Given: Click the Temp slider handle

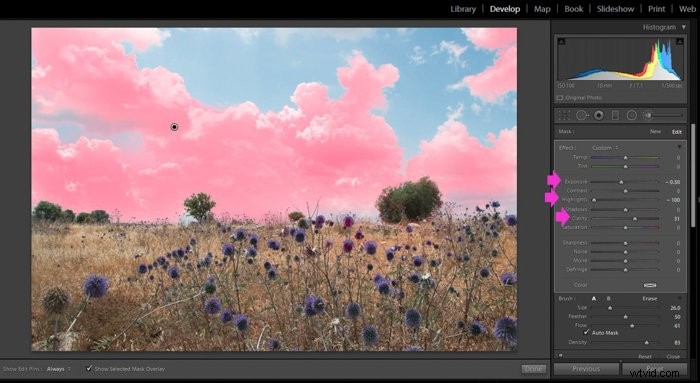Looking at the screenshot, I should click(625, 158).
